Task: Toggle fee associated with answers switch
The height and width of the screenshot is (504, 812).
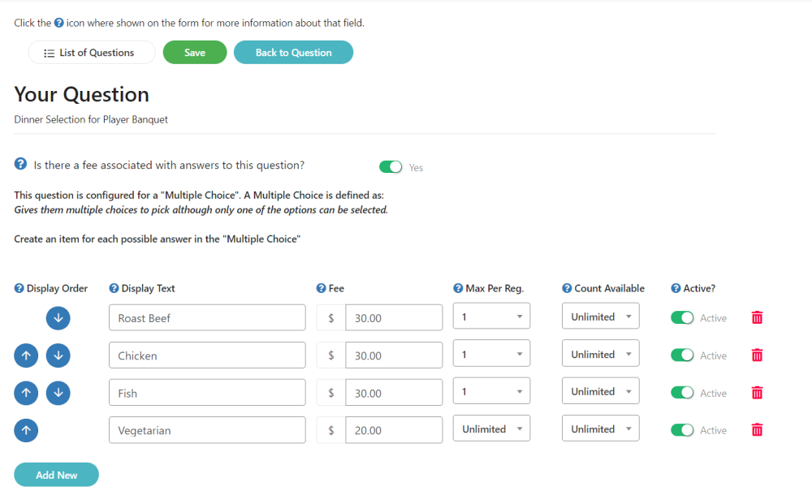Action: 391,167
